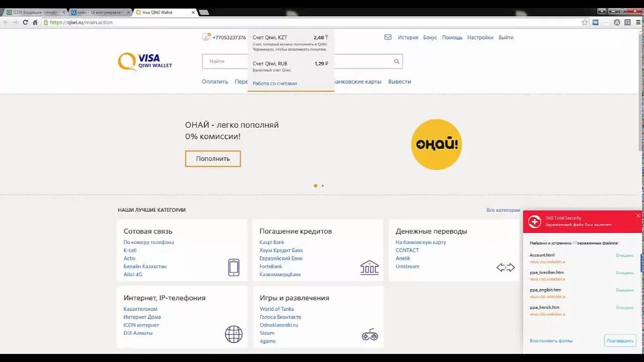Log out via Выйти link
644x362 pixels.
(x=506, y=37)
